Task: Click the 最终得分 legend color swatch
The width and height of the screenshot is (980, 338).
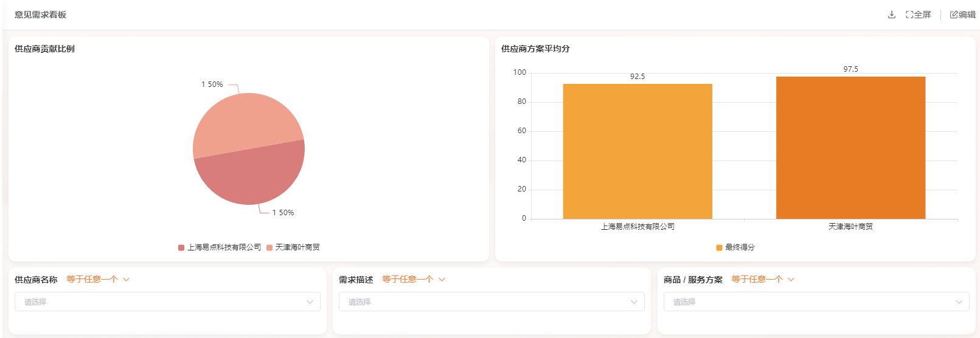Action: 720,247
